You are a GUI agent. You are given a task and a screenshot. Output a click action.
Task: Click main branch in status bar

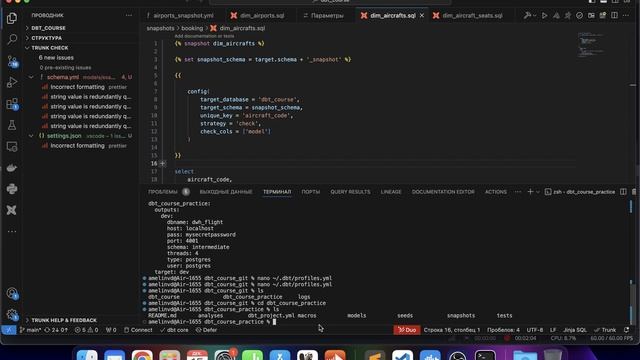pyautogui.click(x=31, y=330)
